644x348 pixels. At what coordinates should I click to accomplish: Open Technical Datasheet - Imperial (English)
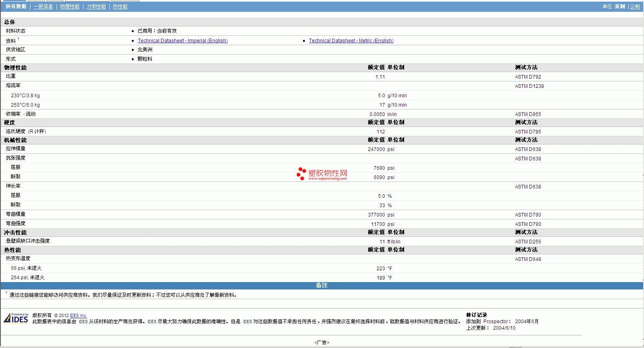(183, 41)
